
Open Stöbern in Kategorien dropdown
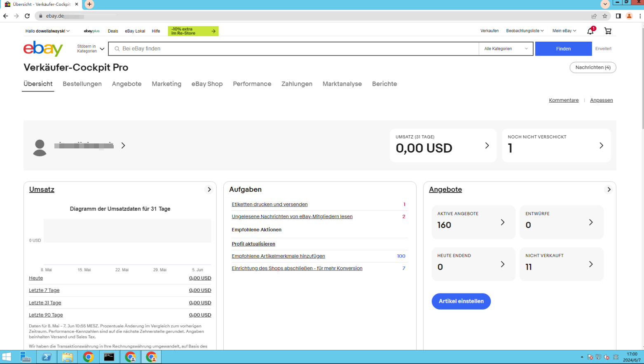coord(91,49)
